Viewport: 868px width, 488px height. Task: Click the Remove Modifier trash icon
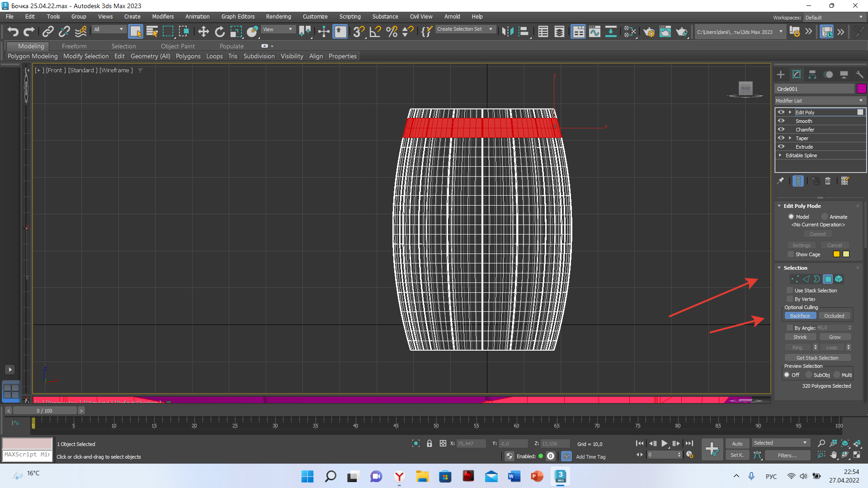pyautogui.click(x=828, y=181)
